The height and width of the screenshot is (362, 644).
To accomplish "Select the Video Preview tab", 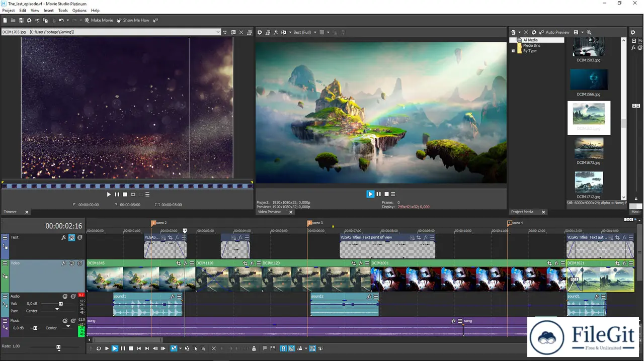I will click(x=270, y=212).
